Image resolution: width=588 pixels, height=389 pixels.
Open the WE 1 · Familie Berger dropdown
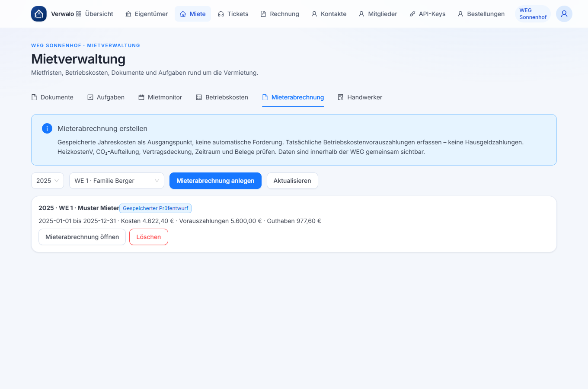[x=117, y=181]
